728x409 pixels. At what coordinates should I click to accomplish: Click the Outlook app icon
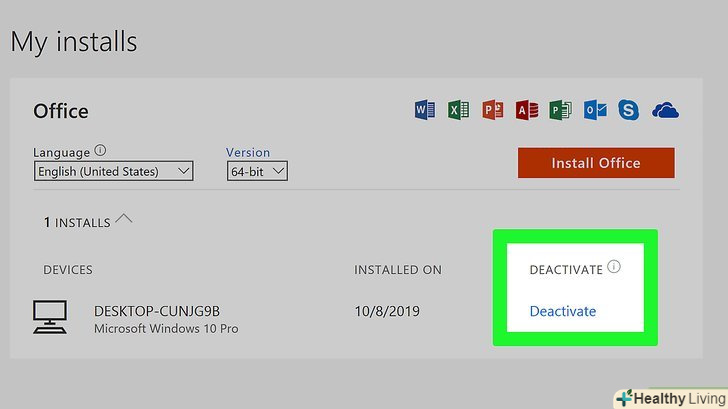tap(595, 110)
